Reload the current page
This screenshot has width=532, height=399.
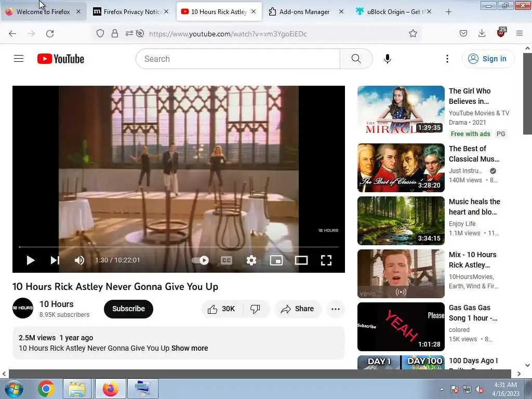click(x=50, y=34)
